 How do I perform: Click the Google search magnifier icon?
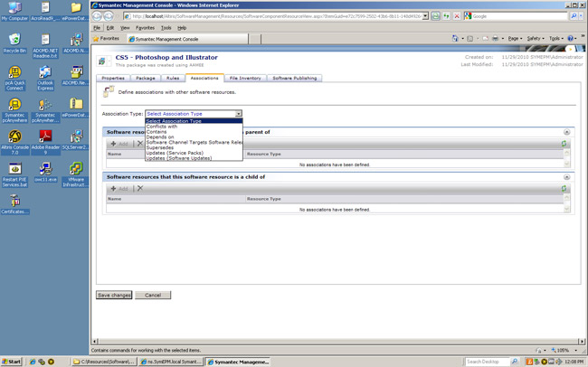click(x=574, y=16)
